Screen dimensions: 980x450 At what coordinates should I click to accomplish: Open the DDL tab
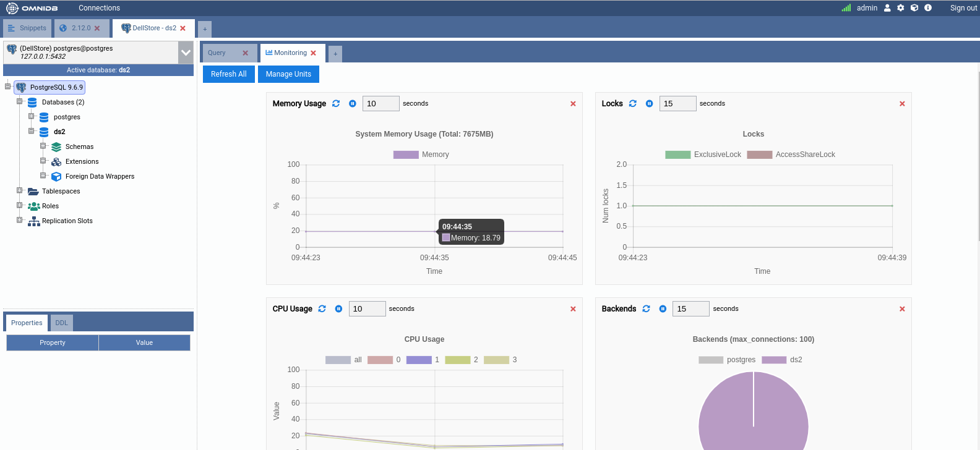[x=61, y=323]
